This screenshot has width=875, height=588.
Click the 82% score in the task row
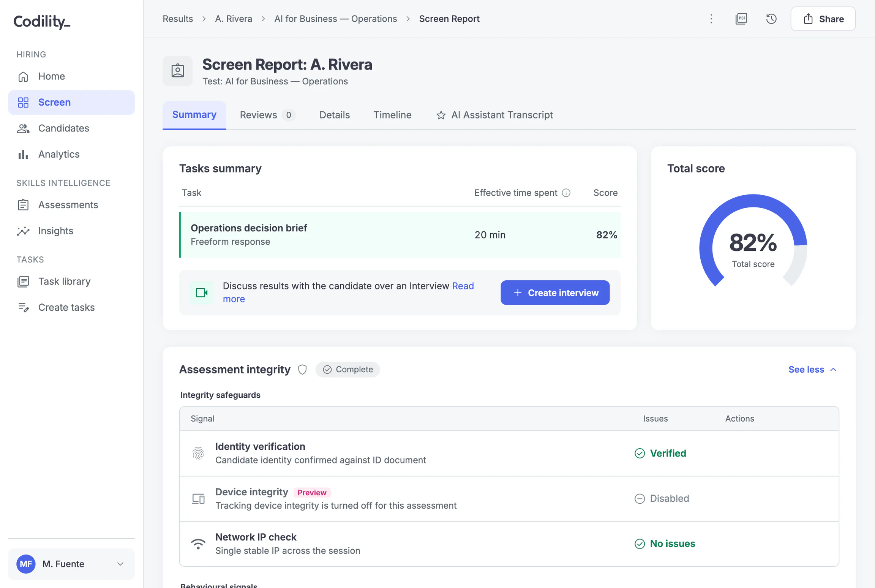click(606, 235)
